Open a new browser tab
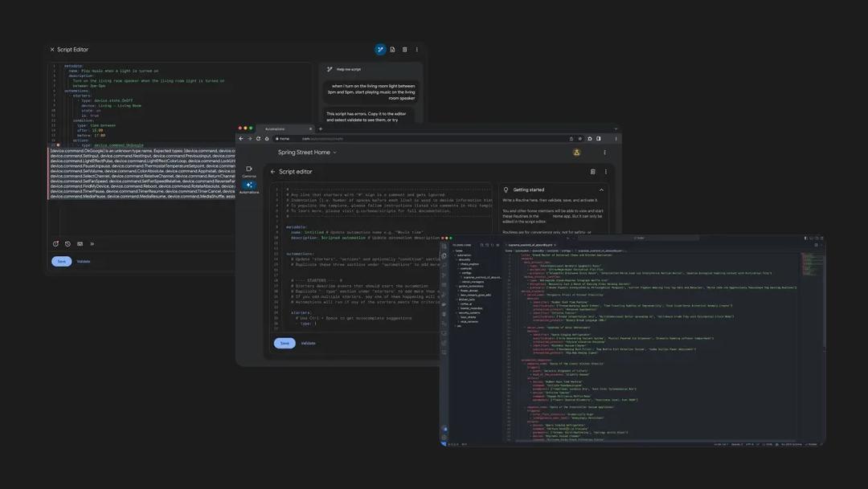This screenshot has width=868, height=489. [x=321, y=129]
